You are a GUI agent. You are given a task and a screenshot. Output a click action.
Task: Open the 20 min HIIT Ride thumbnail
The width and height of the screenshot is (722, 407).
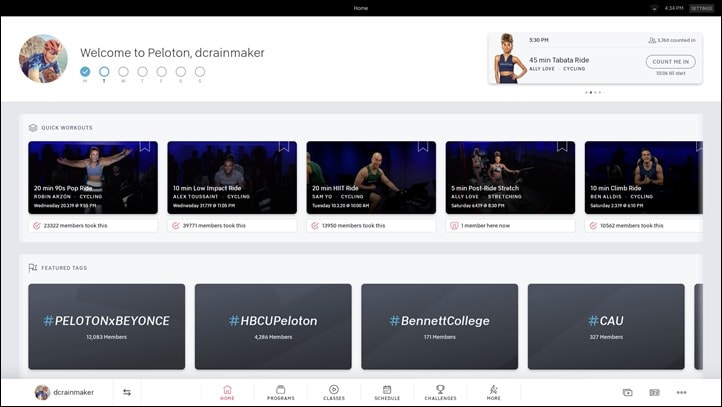[371, 177]
